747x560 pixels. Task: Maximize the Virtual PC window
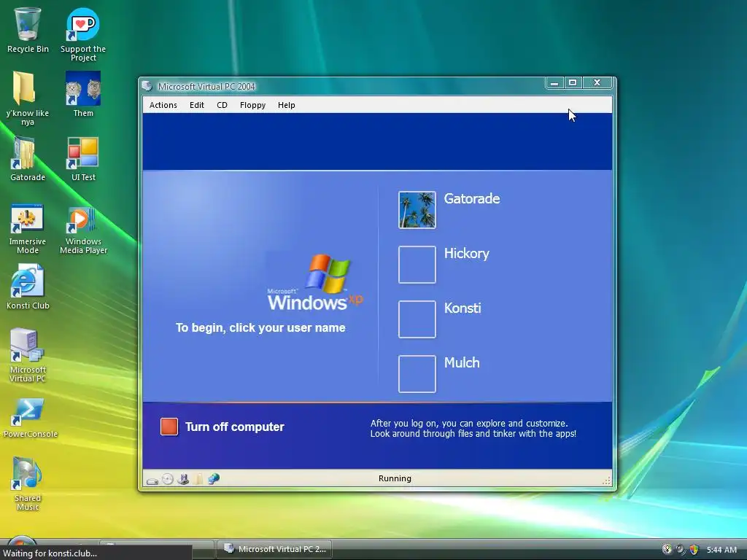(573, 83)
